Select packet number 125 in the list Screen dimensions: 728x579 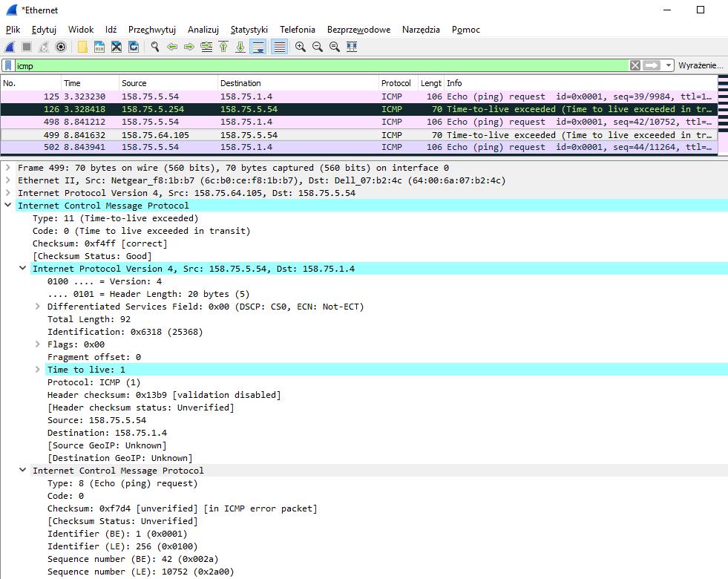pos(359,96)
